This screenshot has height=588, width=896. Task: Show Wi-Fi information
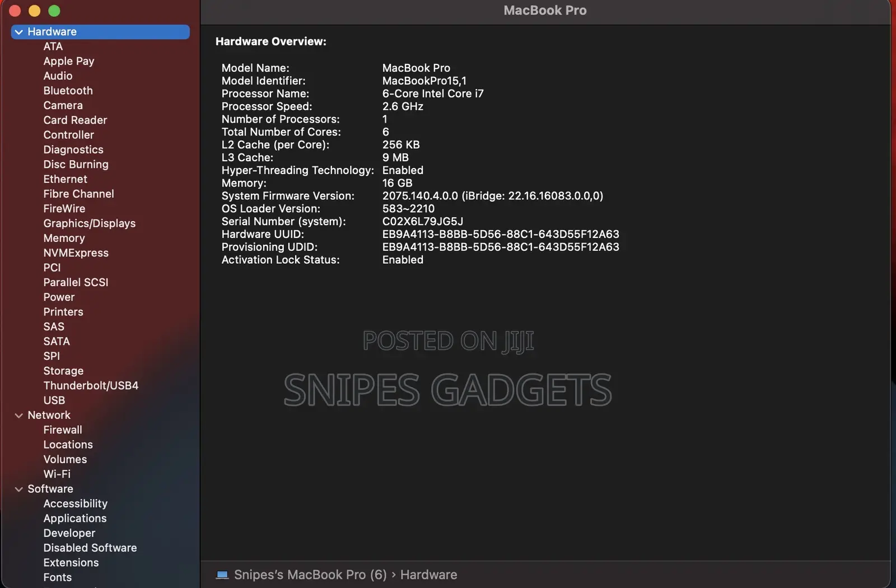[x=57, y=474]
